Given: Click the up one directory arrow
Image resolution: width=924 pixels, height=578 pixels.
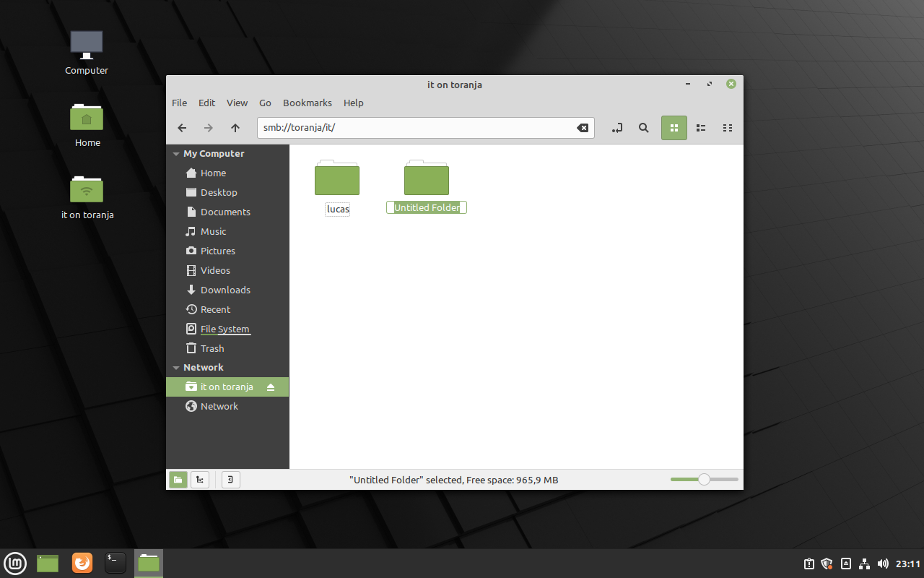Looking at the screenshot, I should click(x=235, y=128).
